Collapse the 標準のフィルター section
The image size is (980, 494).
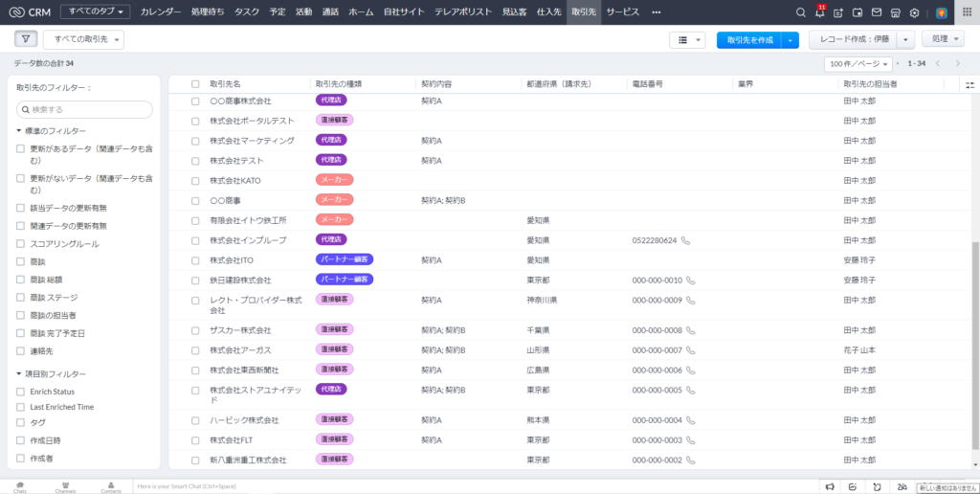(x=52, y=131)
